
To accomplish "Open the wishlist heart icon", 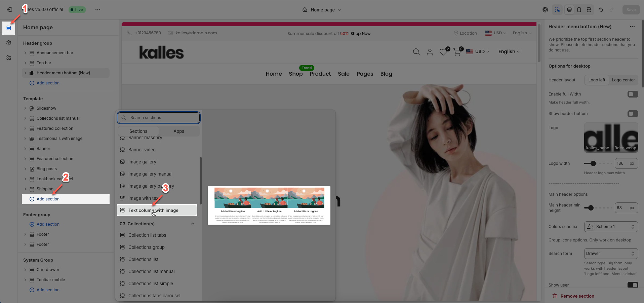I will (x=443, y=52).
